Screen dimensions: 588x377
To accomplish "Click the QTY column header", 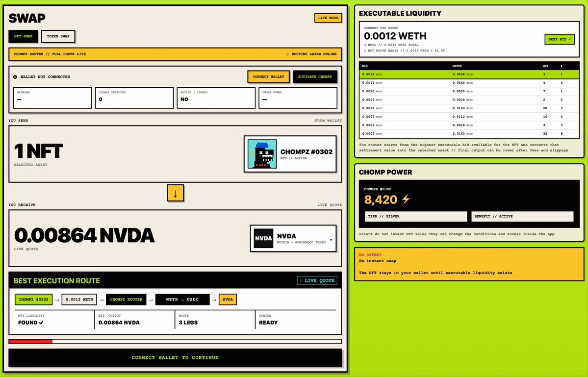I will (546, 66).
